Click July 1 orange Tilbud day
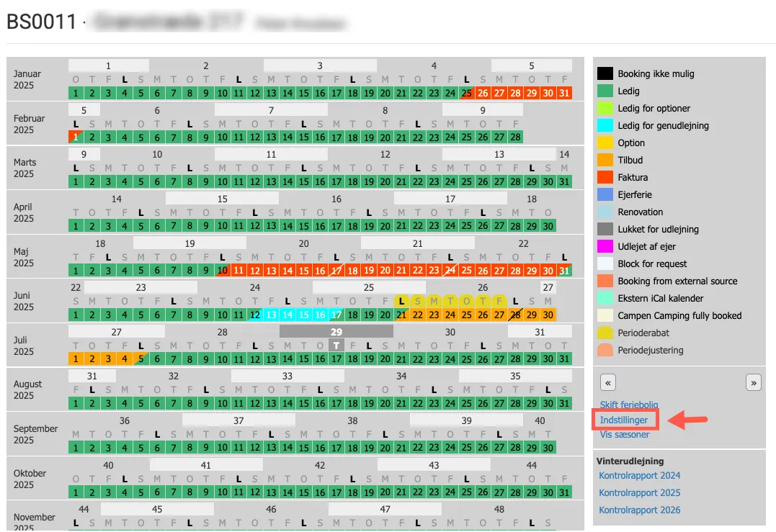The height and width of the screenshot is (532, 776). 75,359
